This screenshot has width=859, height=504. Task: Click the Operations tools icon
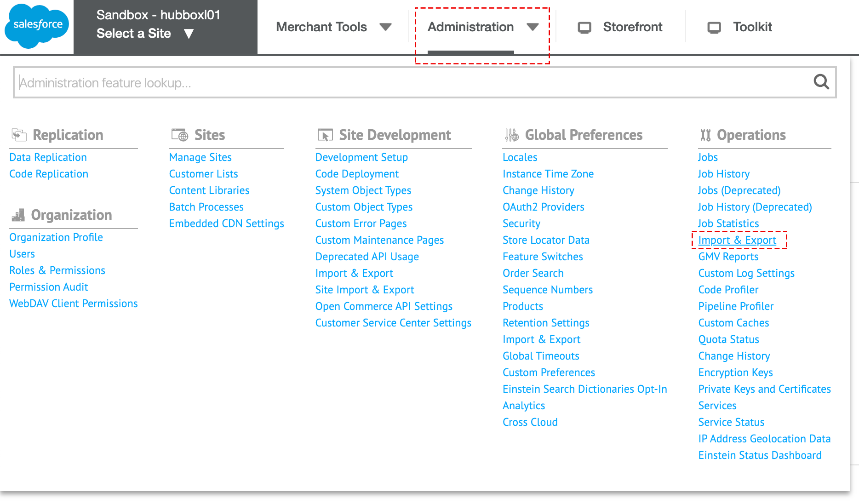tap(705, 135)
